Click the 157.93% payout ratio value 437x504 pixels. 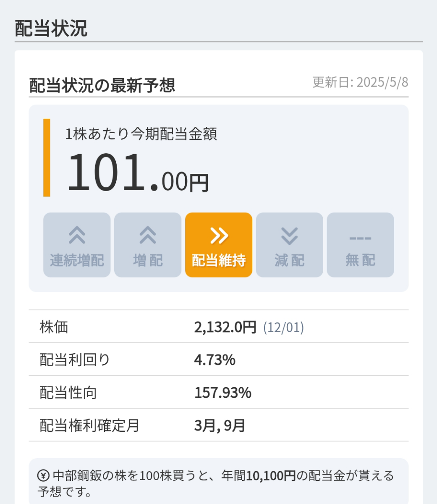click(x=222, y=393)
